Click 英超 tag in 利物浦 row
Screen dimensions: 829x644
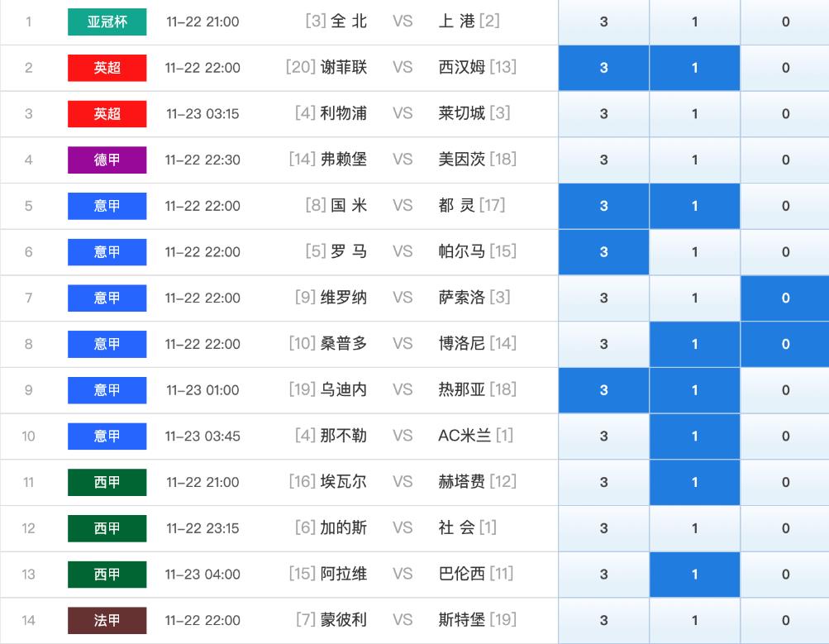(x=107, y=114)
